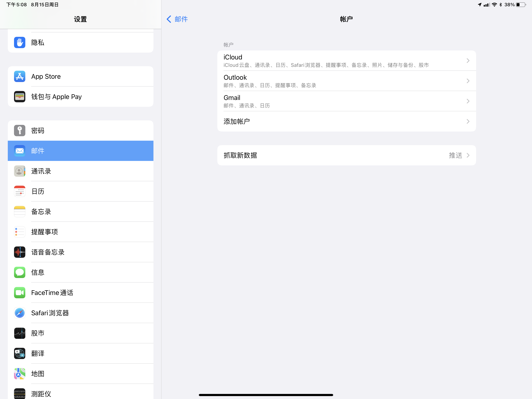Screen dimensions: 532x399
Task: Go back to 邮件 settings
Action: coord(177,19)
